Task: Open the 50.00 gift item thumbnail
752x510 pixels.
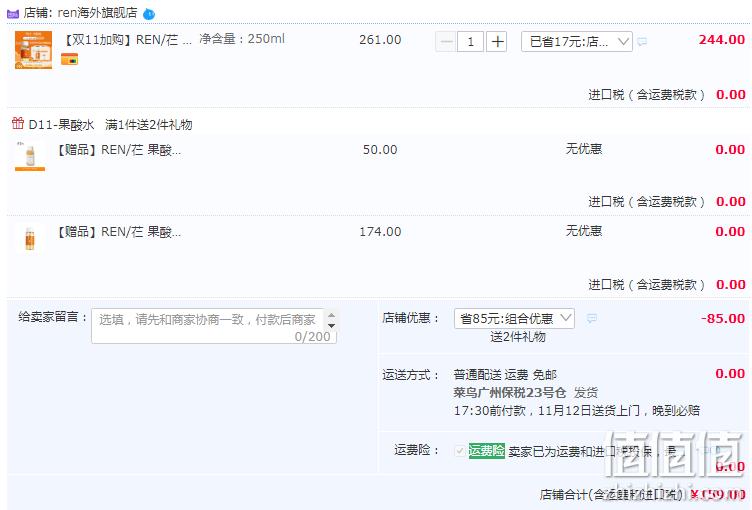Action: tap(30, 156)
